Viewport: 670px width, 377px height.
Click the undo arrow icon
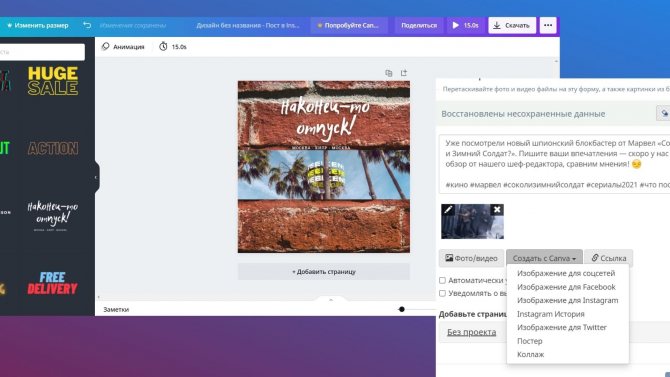pyautogui.click(x=87, y=25)
